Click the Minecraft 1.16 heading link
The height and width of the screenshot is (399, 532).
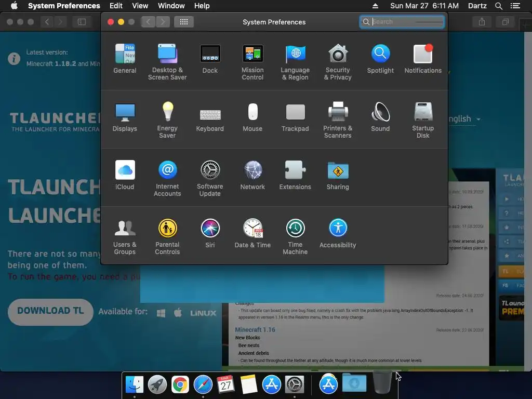click(x=255, y=329)
